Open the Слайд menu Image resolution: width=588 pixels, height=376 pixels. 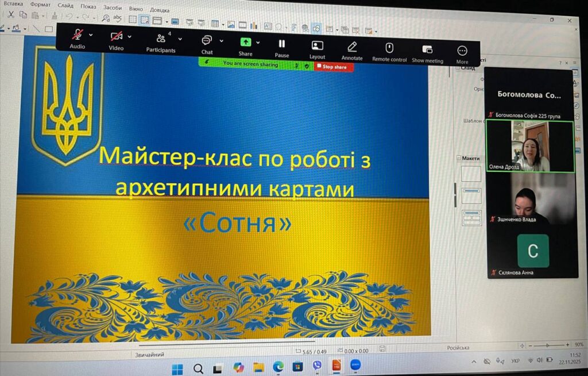(65, 5)
